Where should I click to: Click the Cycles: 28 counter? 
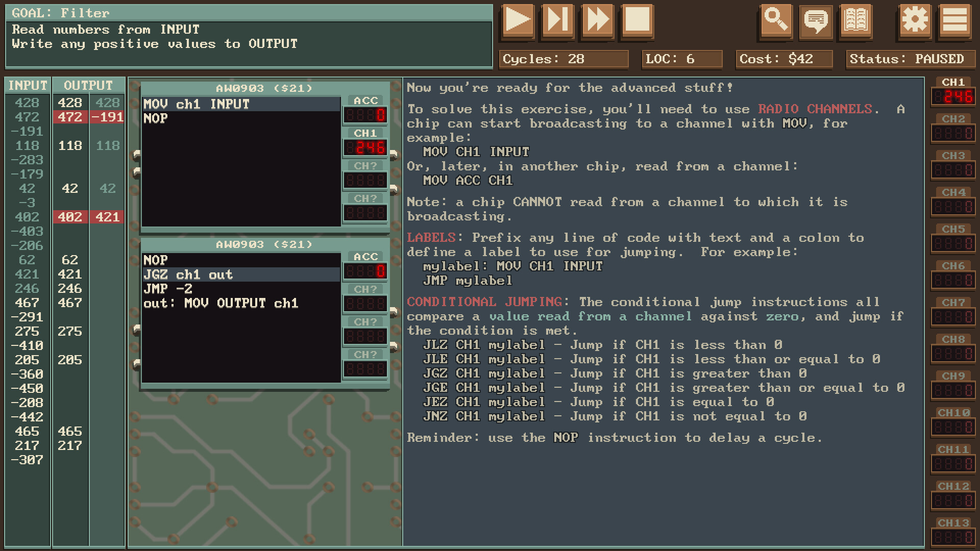[x=564, y=59]
